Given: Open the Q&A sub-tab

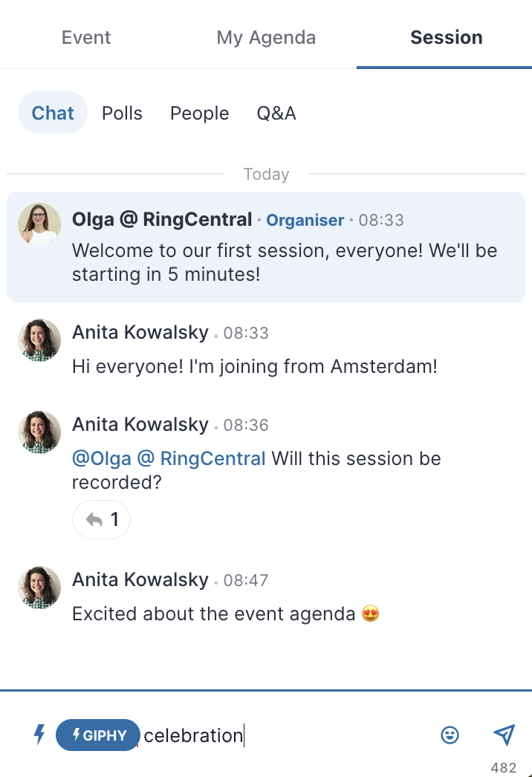Looking at the screenshot, I should (x=276, y=113).
